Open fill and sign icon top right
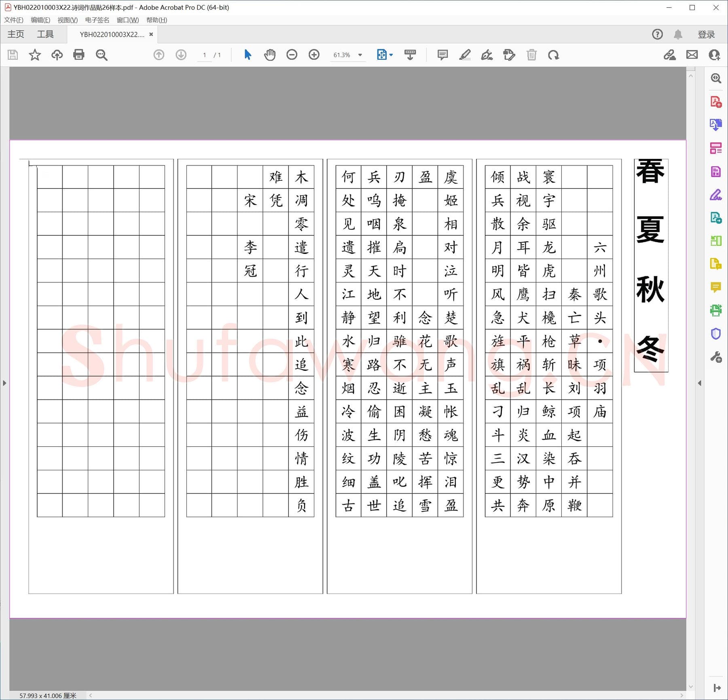 pos(670,55)
